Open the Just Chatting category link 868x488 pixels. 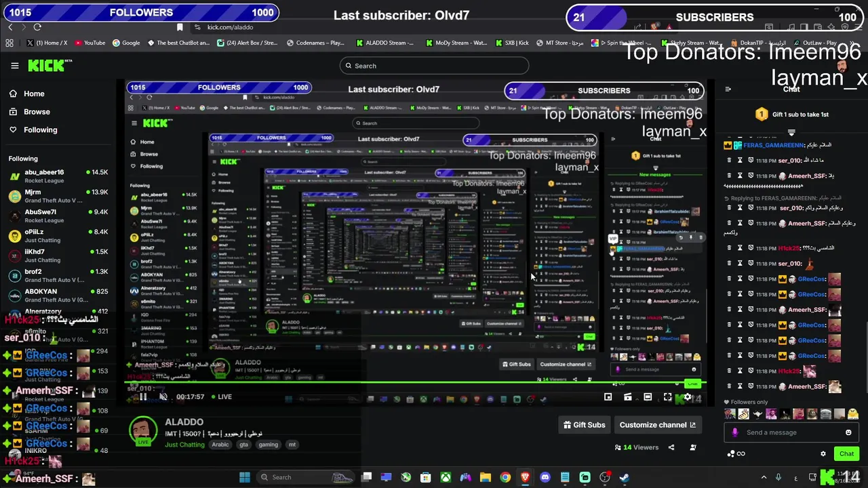pyautogui.click(x=184, y=445)
